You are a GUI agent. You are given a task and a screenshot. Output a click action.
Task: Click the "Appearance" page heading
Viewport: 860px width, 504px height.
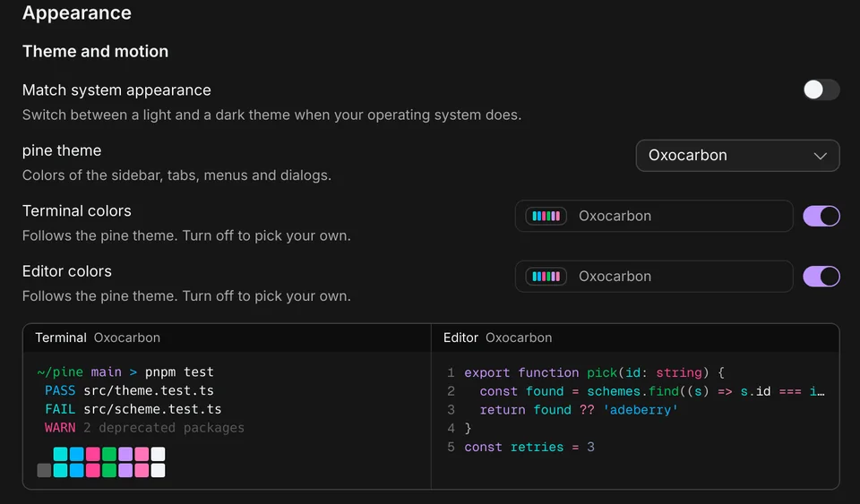[77, 13]
